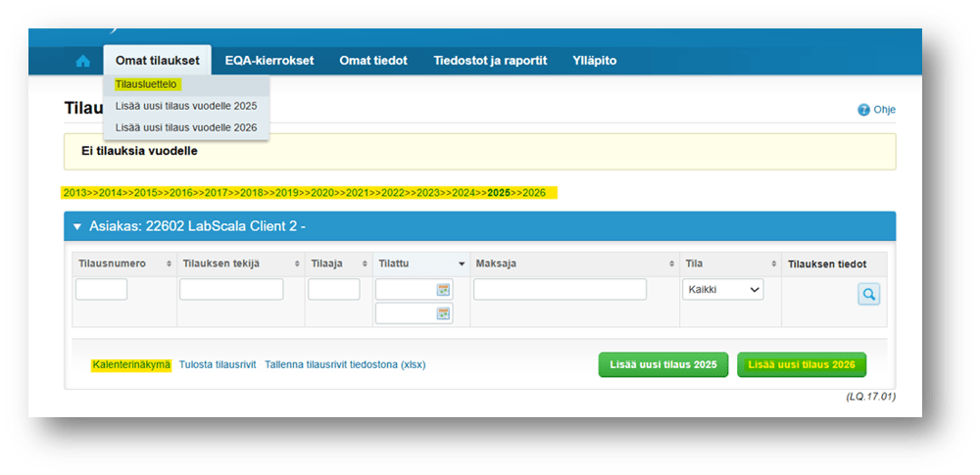Collapse the Asiakas 22602 LabScala Client panel
Screen dimensions: 980x475
[76, 227]
